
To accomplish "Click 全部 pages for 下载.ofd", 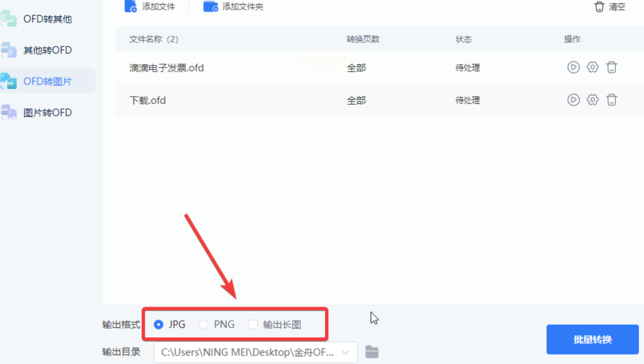I will point(356,101).
